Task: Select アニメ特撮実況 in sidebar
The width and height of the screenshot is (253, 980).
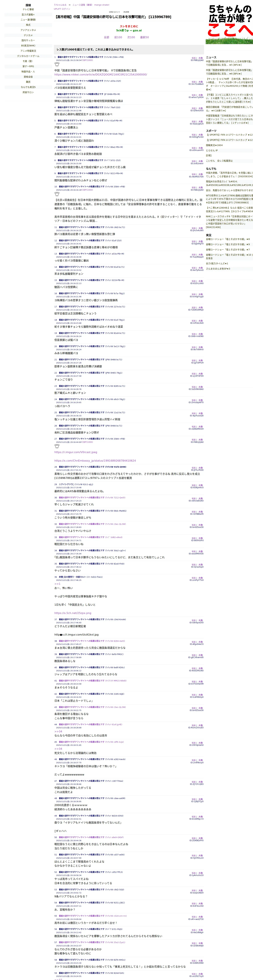Action: coord(28,51)
